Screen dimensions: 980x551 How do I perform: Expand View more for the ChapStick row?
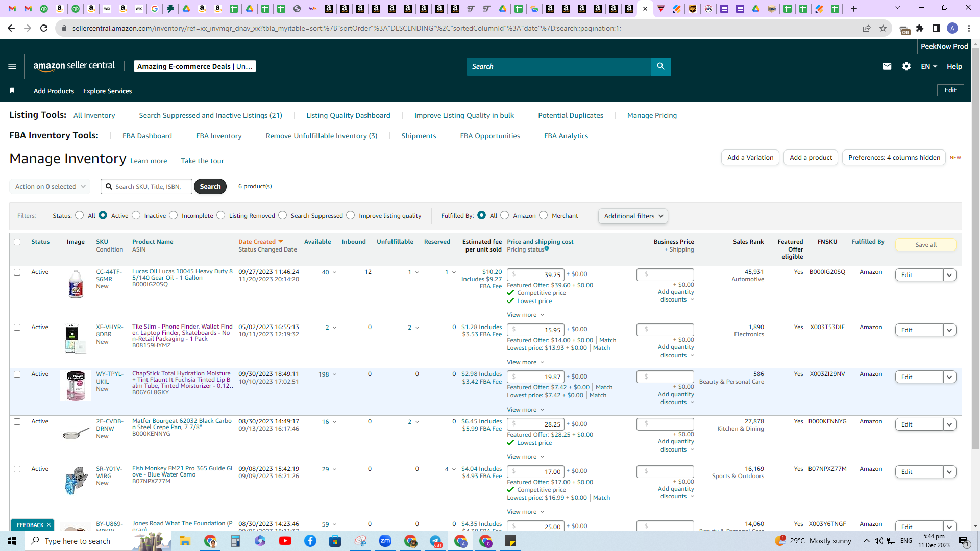(x=525, y=410)
